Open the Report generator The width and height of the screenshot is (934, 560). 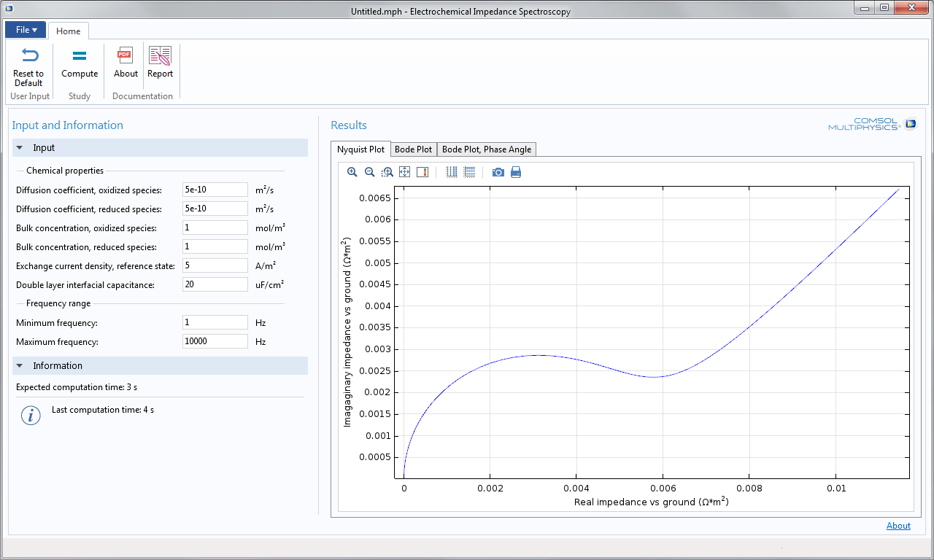click(160, 63)
